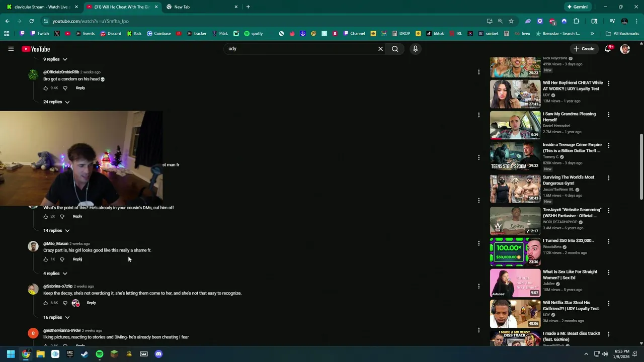Dislike the @Milo_Mason comment

tap(62, 259)
